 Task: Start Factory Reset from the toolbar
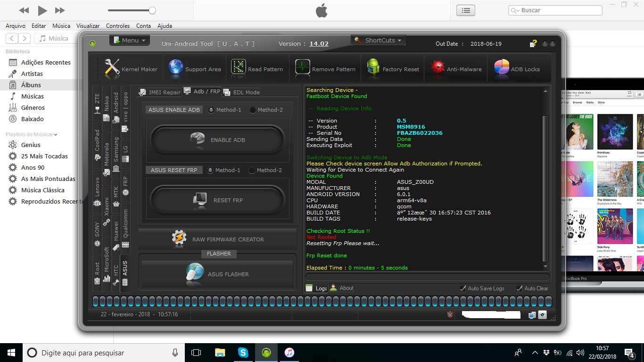393,69
